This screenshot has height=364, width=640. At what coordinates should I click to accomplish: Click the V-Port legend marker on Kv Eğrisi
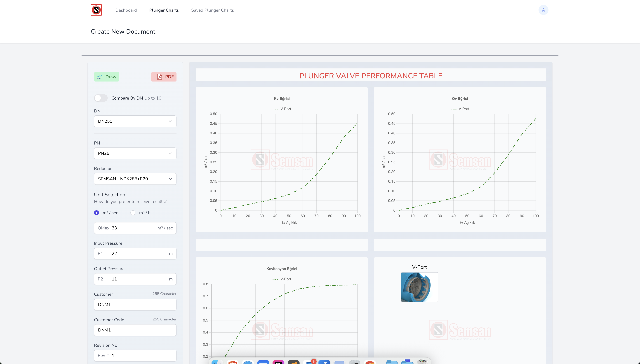click(275, 109)
